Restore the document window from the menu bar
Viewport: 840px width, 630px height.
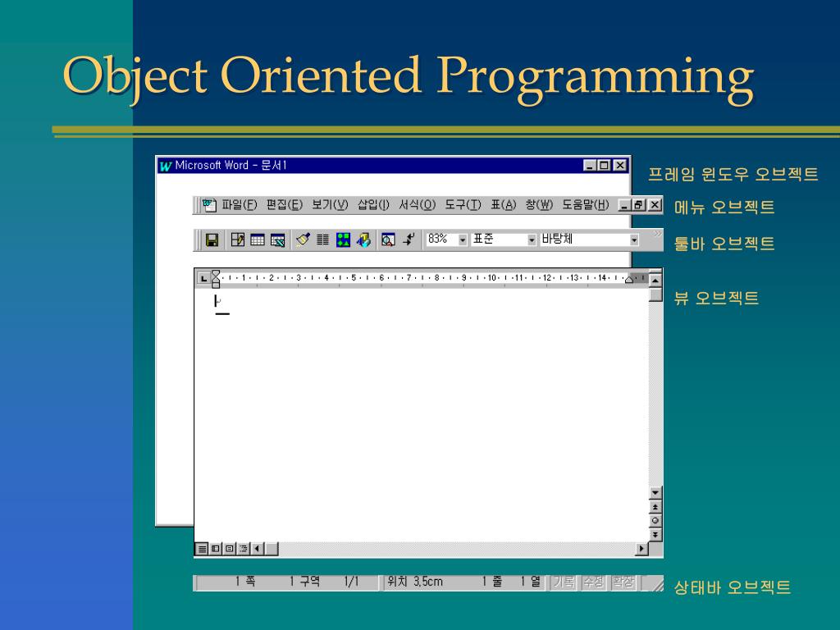click(x=638, y=205)
